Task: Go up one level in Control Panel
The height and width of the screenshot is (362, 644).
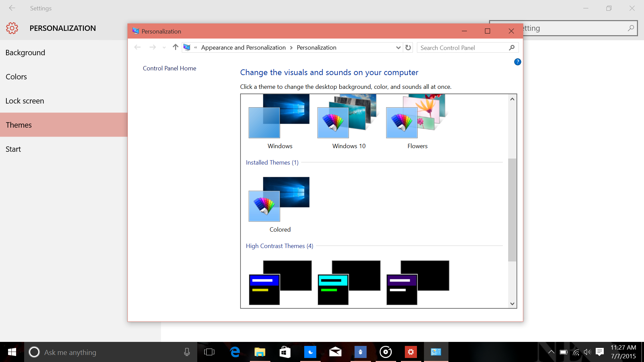Action: (175, 47)
